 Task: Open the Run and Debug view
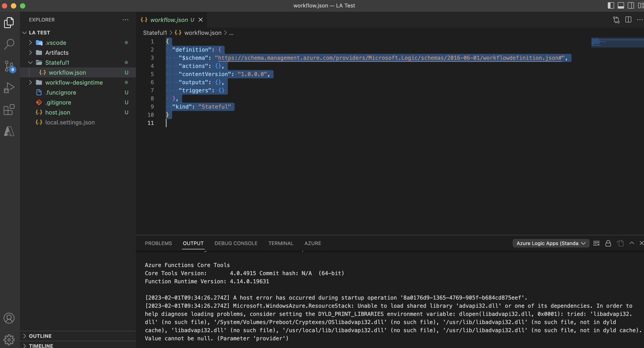9,87
